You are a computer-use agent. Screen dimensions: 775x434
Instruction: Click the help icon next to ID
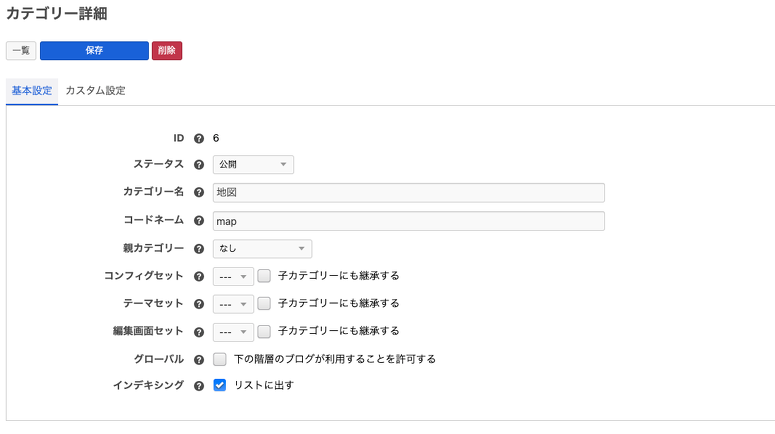click(199, 138)
